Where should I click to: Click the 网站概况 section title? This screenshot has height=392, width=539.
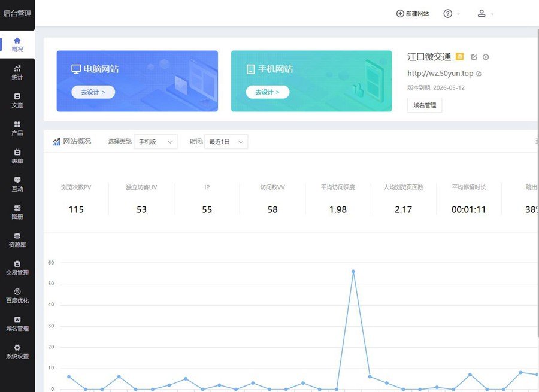(x=77, y=141)
